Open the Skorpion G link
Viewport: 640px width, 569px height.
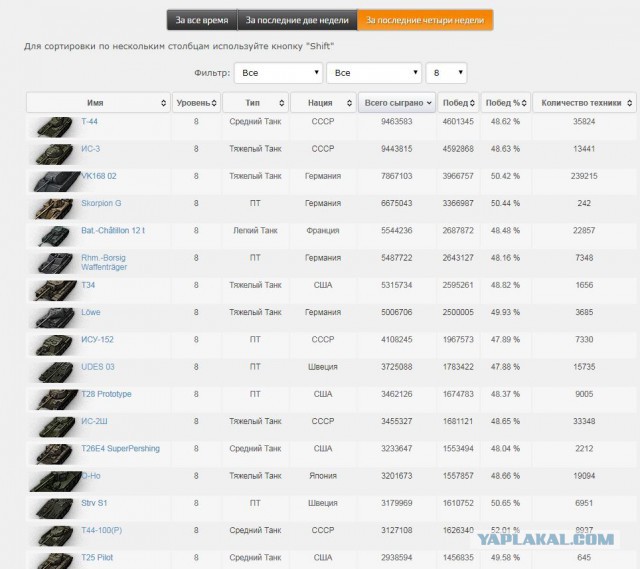(101, 203)
